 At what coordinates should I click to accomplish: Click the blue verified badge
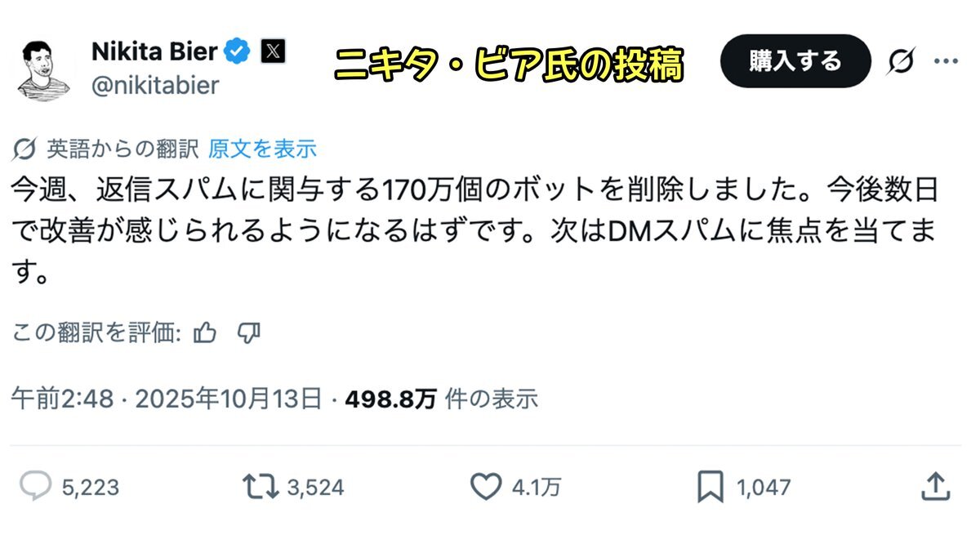tap(238, 51)
